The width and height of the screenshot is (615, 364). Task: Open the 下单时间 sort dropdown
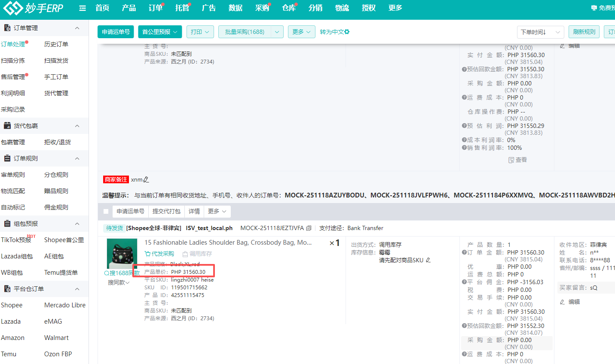(540, 32)
